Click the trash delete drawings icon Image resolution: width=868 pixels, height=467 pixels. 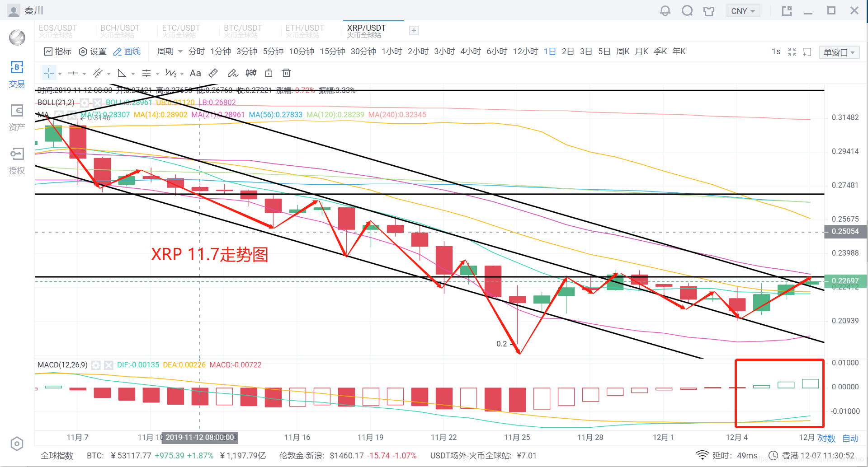click(x=286, y=73)
